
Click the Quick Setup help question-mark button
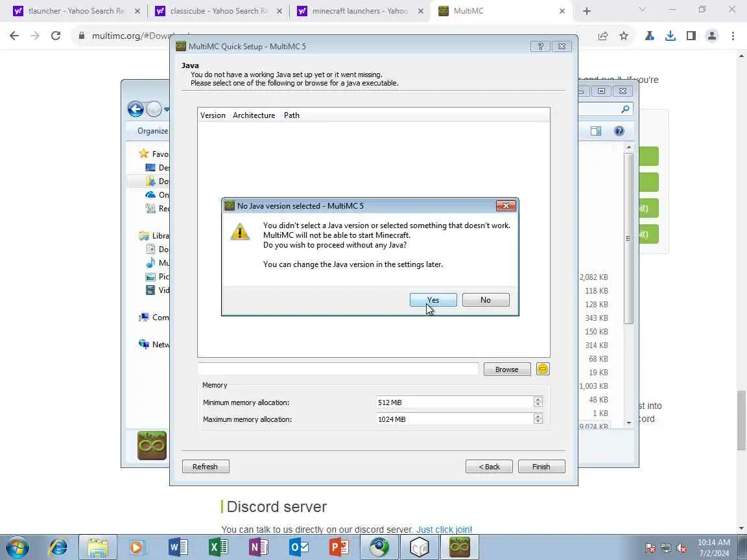[x=540, y=46]
